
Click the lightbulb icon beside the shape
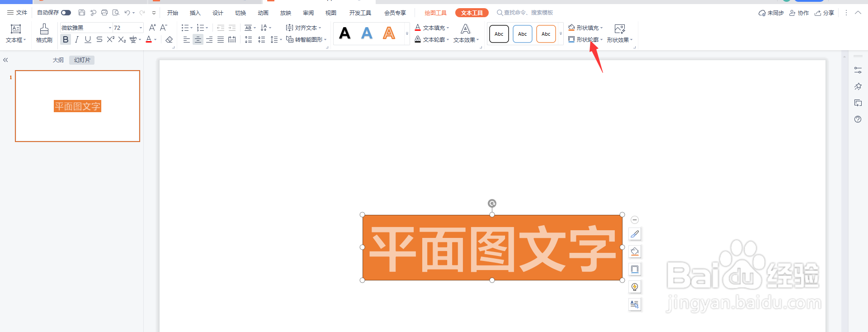(x=635, y=287)
